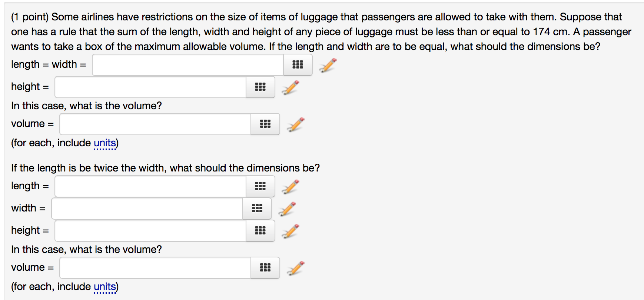The image size is (644, 300).
Task: Open the first 'units' link
Action: 105,143
